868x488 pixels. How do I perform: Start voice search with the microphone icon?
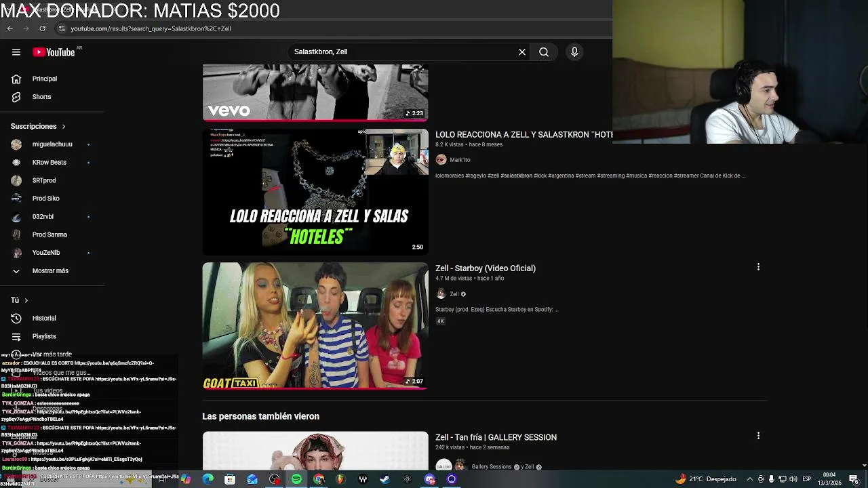[x=574, y=52]
